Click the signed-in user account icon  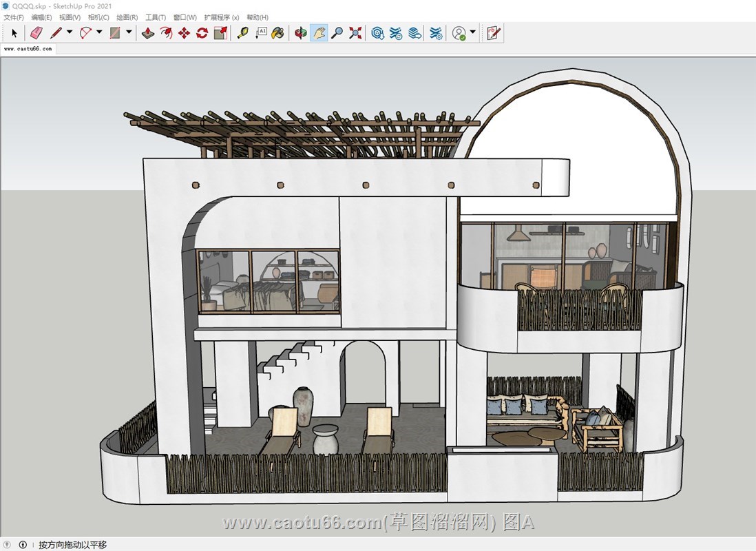[459, 33]
